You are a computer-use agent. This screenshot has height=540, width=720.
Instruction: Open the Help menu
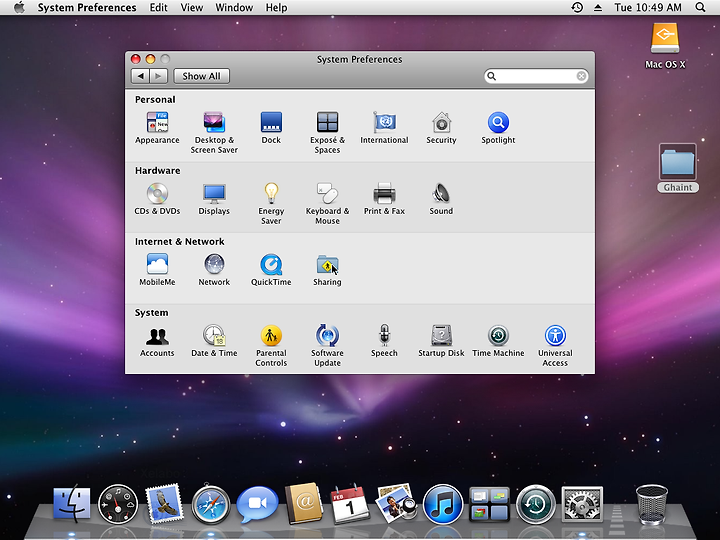point(276,7)
